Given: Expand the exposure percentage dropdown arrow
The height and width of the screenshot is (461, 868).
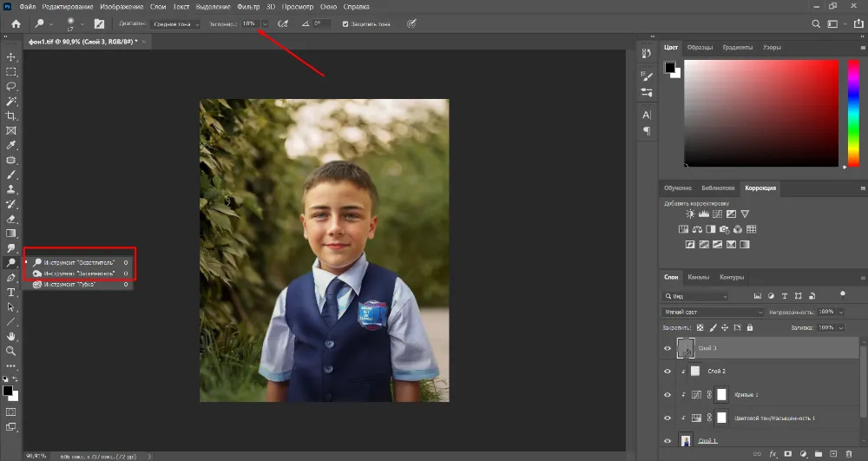Looking at the screenshot, I should [x=265, y=23].
